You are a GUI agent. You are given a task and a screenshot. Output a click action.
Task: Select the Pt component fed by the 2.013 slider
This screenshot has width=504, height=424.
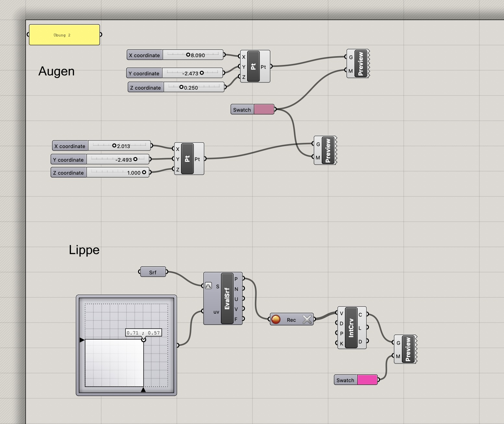point(187,158)
